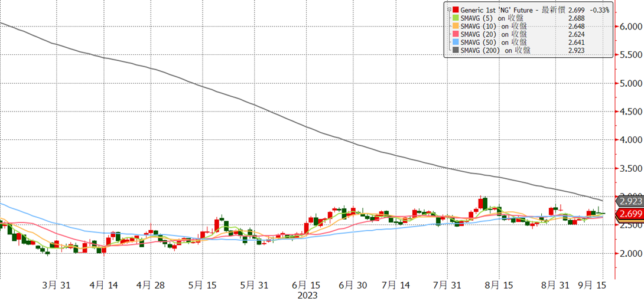This screenshot has width=644, height=301.
Task: Click the "6月 15" date axis label
Action: pyautogui.click(x=305, y=286)
